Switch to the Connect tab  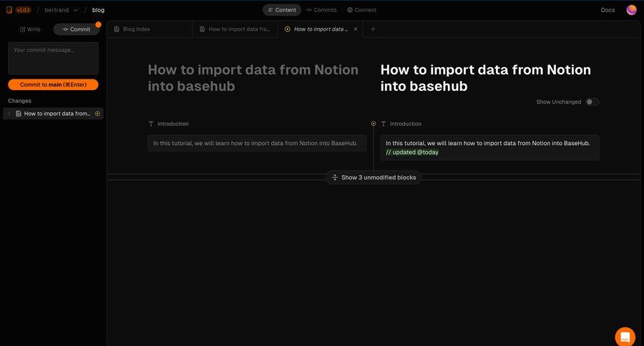pos(361,10)
